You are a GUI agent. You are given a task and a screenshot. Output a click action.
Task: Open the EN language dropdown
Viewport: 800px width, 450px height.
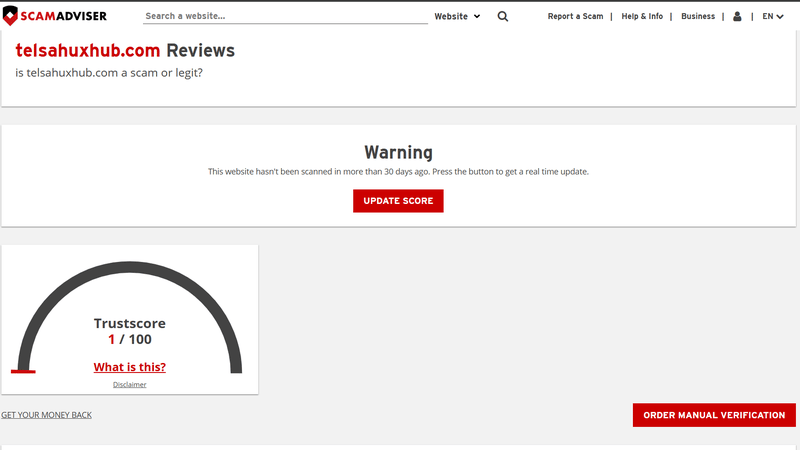tap(772, 16)
